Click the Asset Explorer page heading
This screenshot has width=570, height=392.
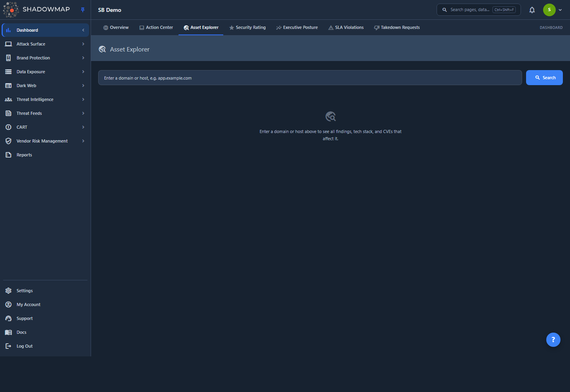coord(130,49)
